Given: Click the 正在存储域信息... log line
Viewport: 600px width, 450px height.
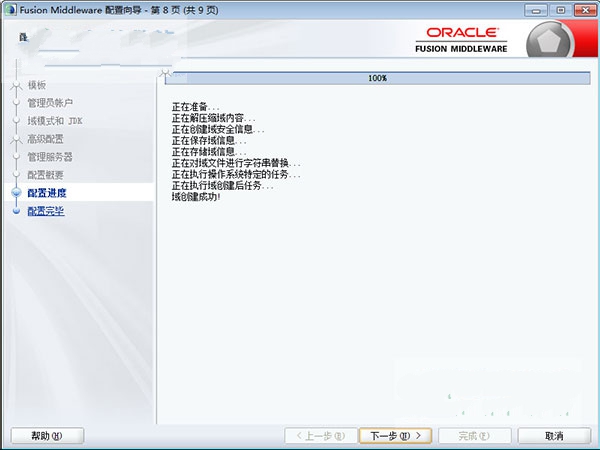Looking at the screenshot, I should pos(209,152).
